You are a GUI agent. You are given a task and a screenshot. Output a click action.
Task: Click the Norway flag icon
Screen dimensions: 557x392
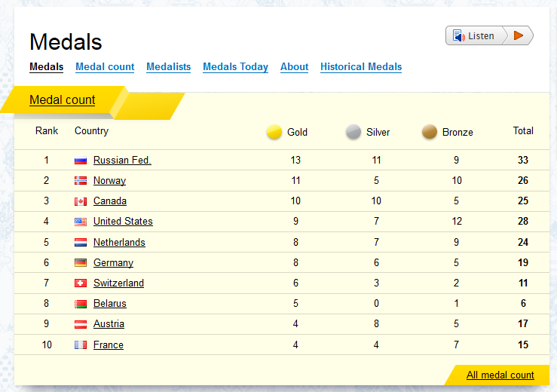coord(81,181)
